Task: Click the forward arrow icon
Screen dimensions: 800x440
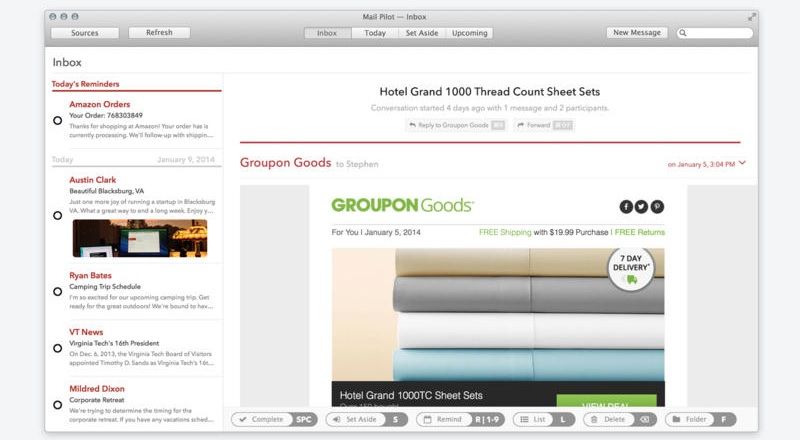Action: pyautogui.click(x=520, y=125)
